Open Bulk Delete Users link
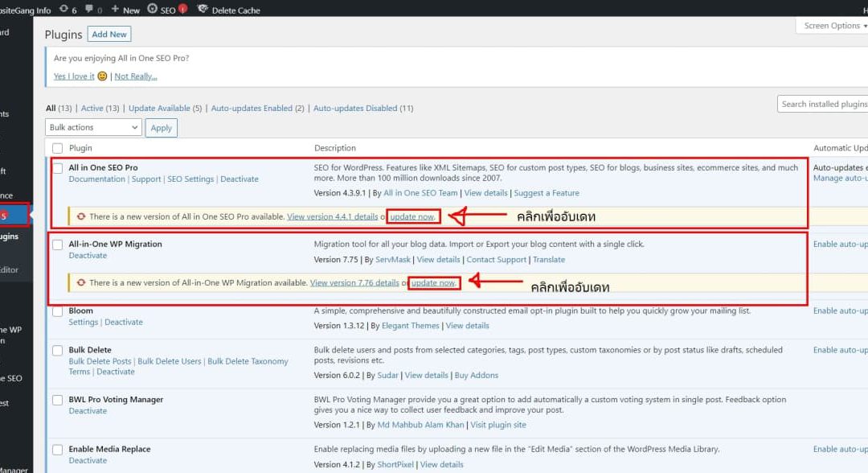The height and width of the screenshot is (473, 868). tap(170, 361)
